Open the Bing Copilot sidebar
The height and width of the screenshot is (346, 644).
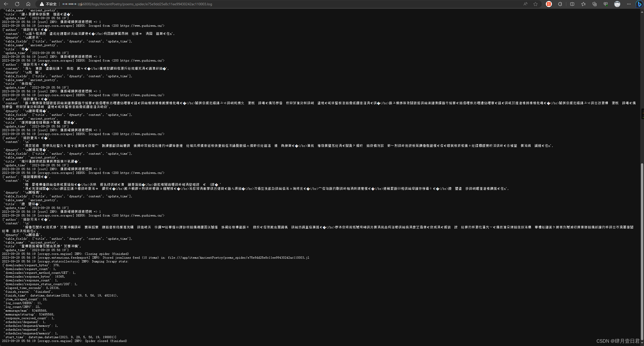[x=639, y=4]
